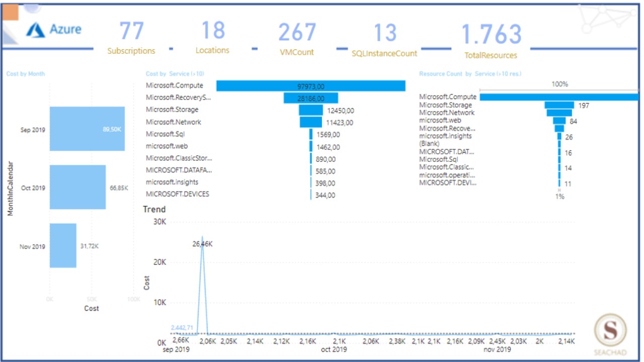Image resolution: width=644 pixels, height=362 pixels.
Task: Click the (Blank) funnel label
Action: pyautogui.click(x=430, y=143)
